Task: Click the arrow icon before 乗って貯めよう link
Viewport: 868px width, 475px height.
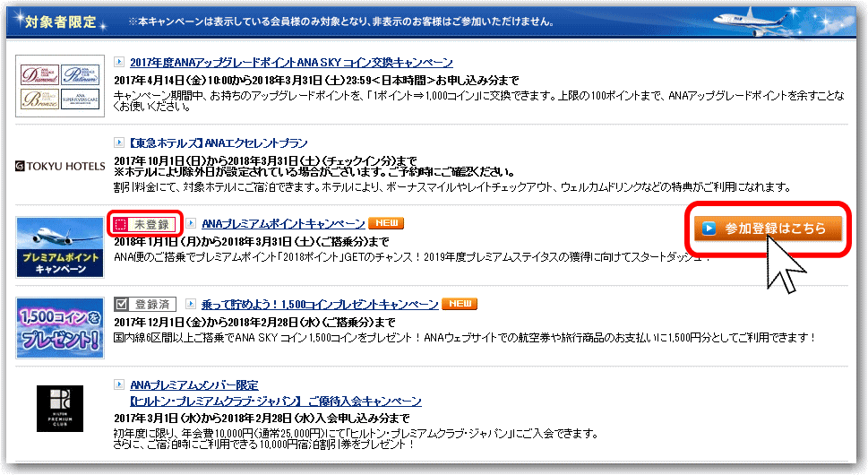Action: coord(191,304)
